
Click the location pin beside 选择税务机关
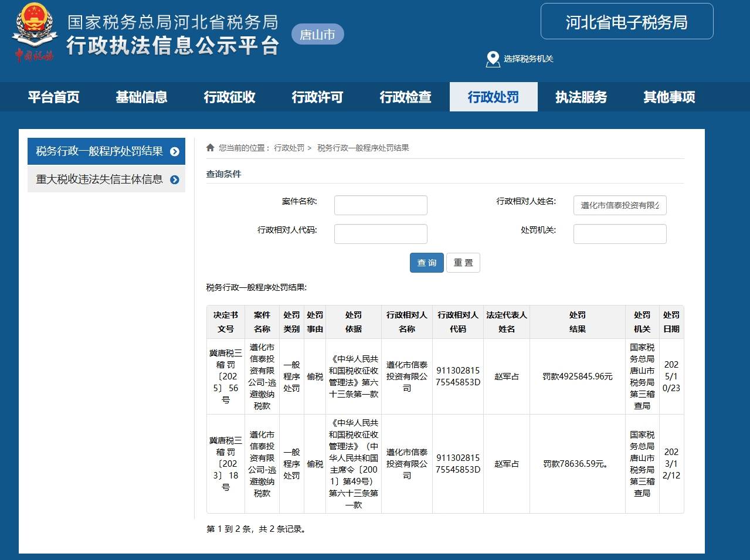[492, 59]
